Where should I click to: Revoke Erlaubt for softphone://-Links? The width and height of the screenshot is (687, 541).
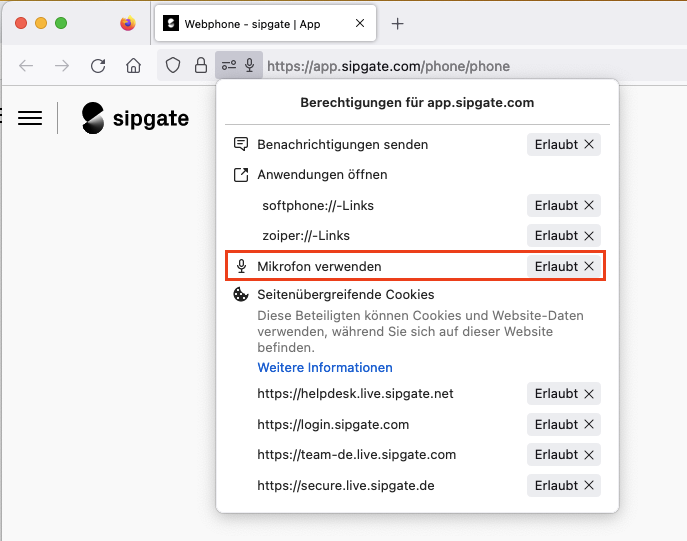coord(589,205)
